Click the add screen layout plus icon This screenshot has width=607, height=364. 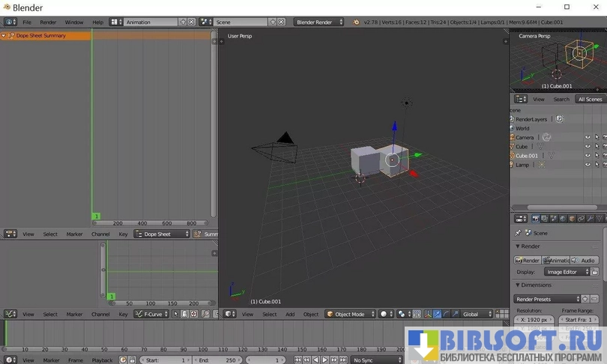(183, 22)
